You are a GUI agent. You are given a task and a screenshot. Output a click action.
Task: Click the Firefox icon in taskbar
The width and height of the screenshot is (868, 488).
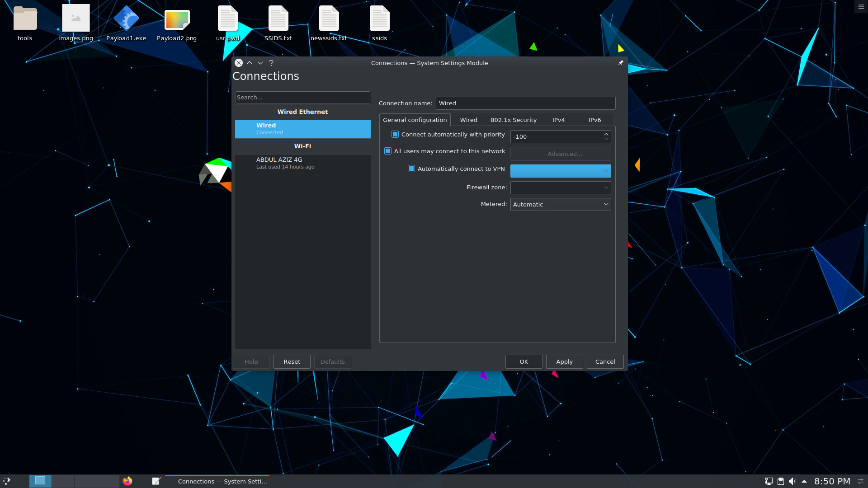127,481
